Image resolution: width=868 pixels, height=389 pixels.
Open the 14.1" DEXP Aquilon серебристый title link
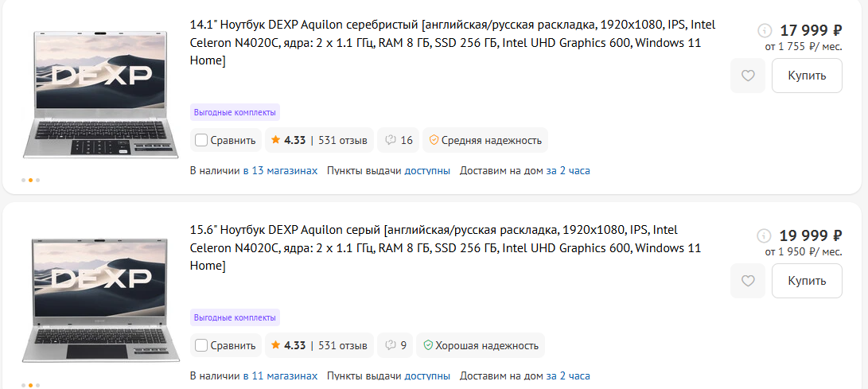click(452, 43)
